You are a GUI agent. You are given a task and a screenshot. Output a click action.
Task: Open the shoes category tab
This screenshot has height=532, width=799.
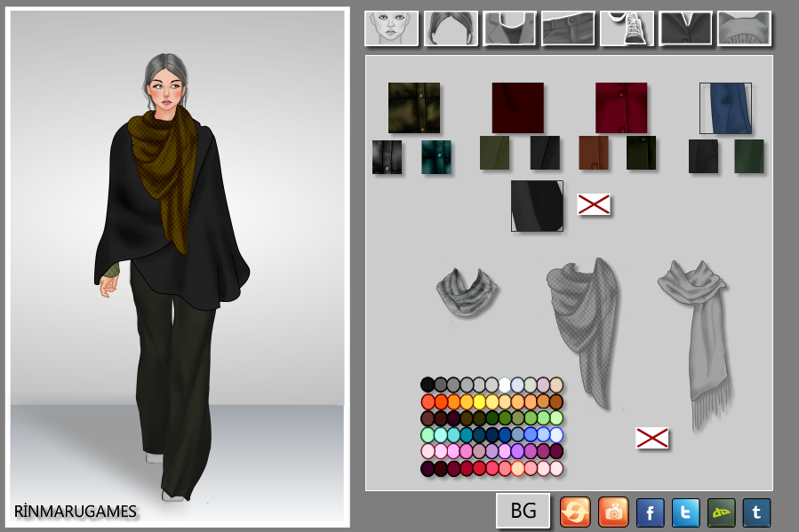(x=627, y=28)
